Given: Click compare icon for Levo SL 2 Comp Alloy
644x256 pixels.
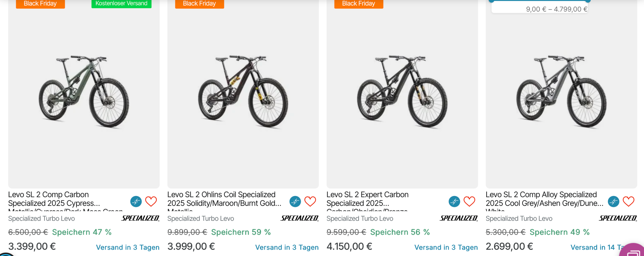Looking at the screenshot, I should click(x=614, y=201).
